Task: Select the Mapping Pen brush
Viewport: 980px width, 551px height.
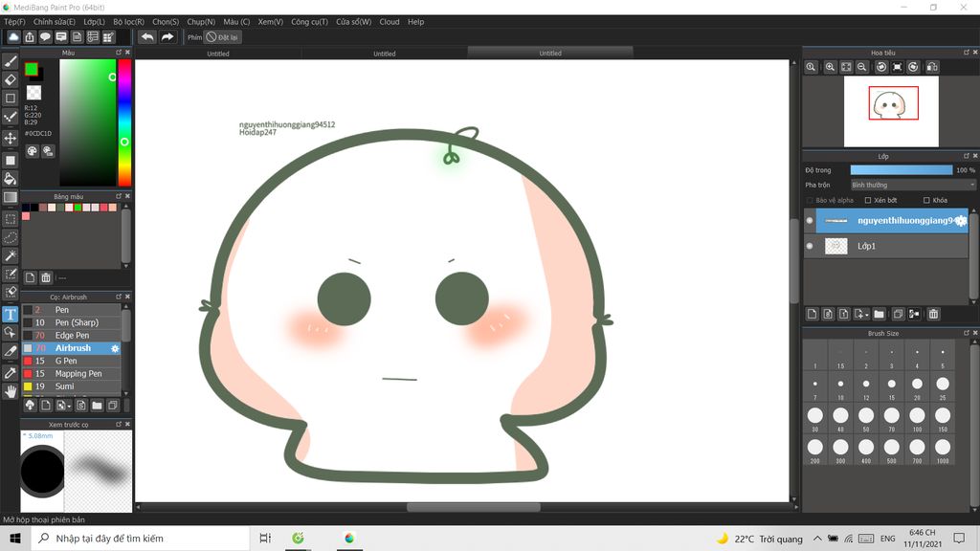Action: pyautogui.click(x=71, y=374)
